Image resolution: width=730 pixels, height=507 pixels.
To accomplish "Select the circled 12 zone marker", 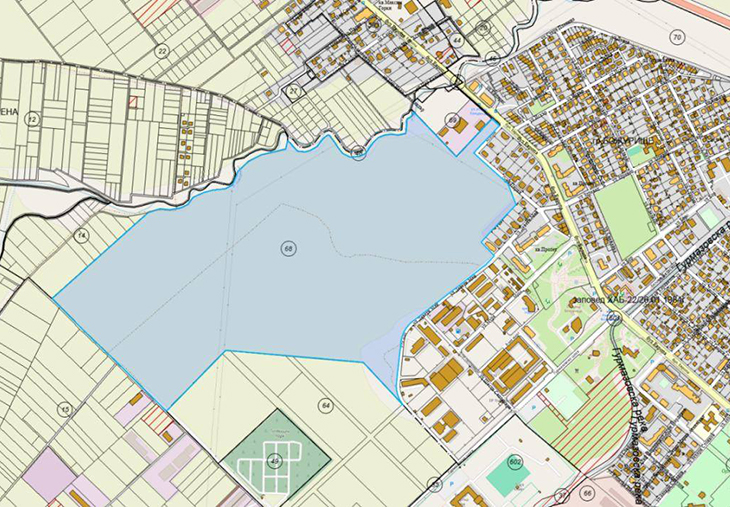I will (x=33, y=119).
